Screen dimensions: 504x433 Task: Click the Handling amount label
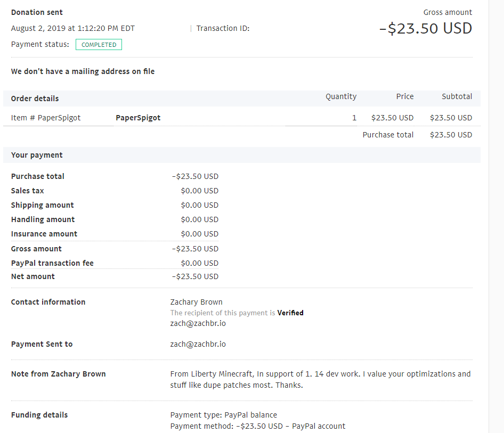pos(43,220)
